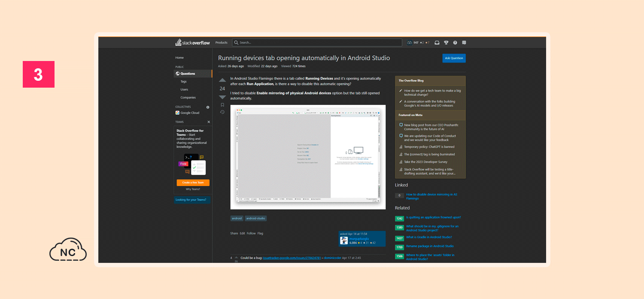Click the Ask Question button
644x299 pixels.
tap(454, 58)
